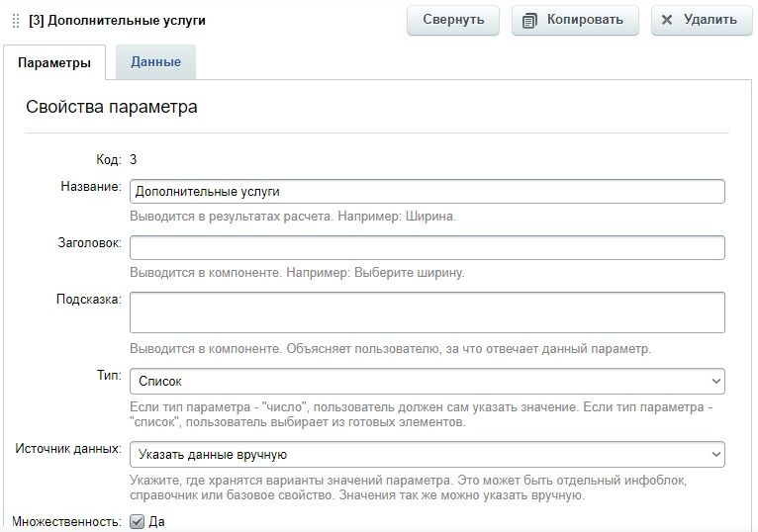Click the Подсказка: field label
The height and width of the screenshot is (532, 758).
tap(89, 299)
